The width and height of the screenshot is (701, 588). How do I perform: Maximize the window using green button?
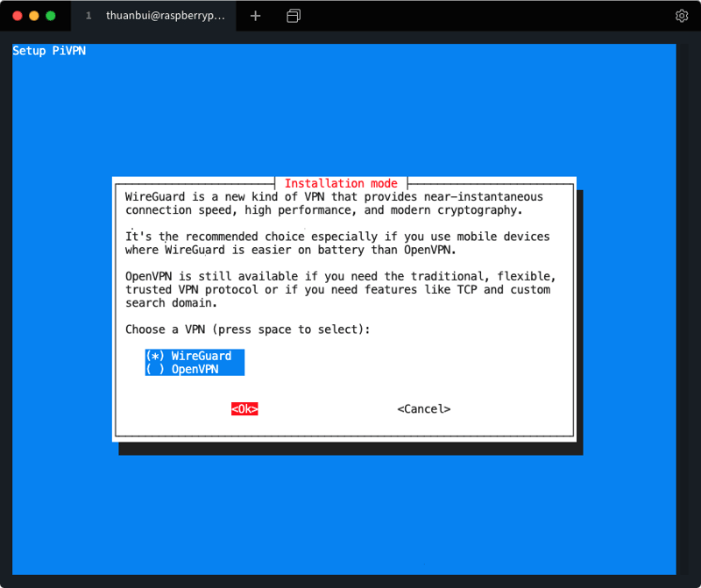pos(50,16)
